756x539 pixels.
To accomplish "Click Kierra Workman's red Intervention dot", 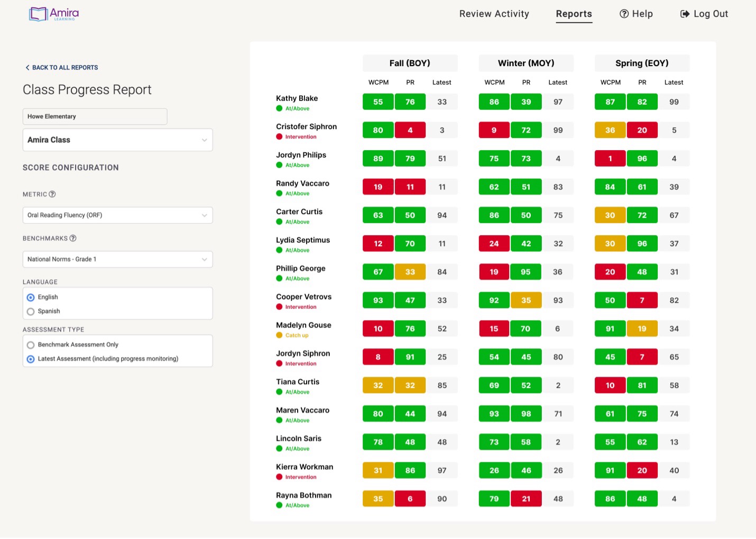I will point(279,477).
